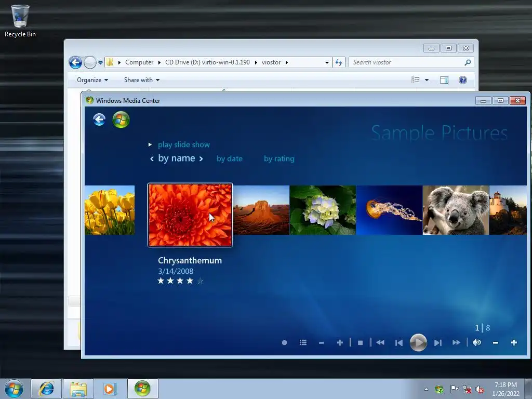Expand arrow after Computer breadcrumb
This screenshot has width=532, height=399.
[x=159, y=62]
